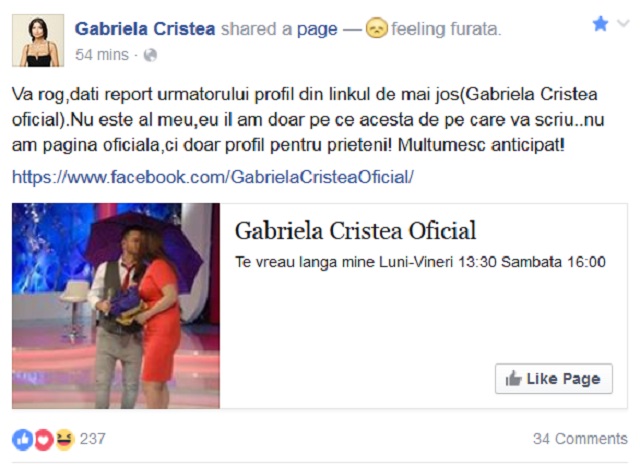The image size is (640, 466).
Task: Click the red Love heart reaction icon
Action: click(44, 439)
